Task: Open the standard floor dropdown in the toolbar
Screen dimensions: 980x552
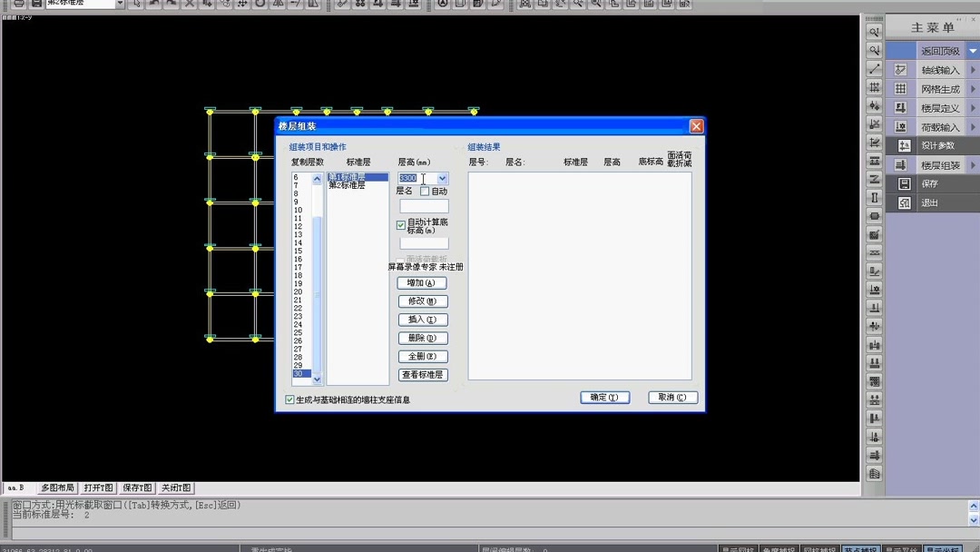Action: coord(118,4)
